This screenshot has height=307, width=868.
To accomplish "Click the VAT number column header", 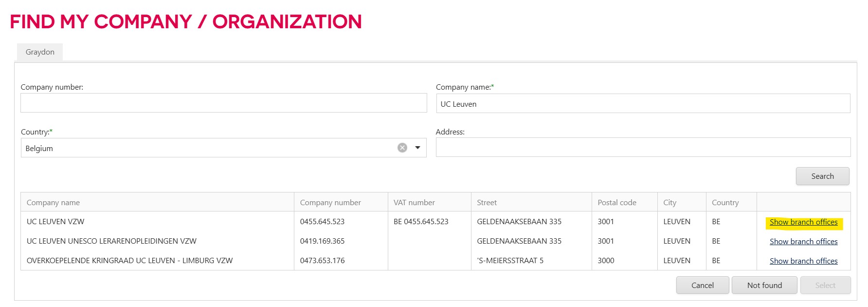I will (414, 203).
